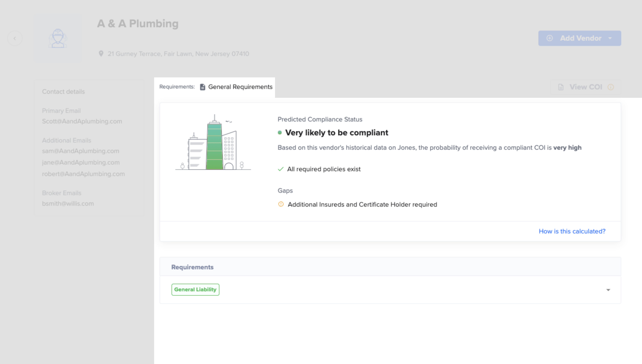The image size is (642, 364).
Task: Click the info icon beside View COI
Action: pos(610,87)
